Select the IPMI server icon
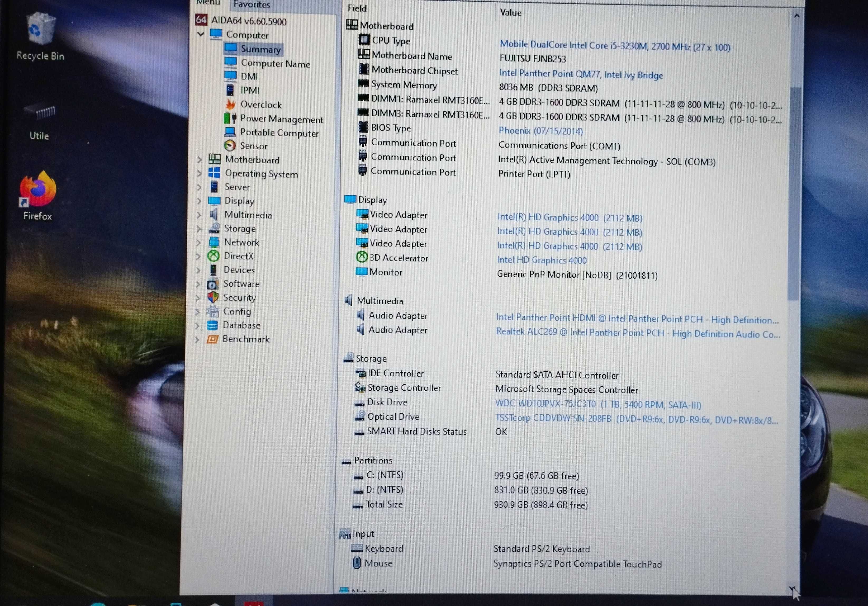 click(x=230, y=90)
